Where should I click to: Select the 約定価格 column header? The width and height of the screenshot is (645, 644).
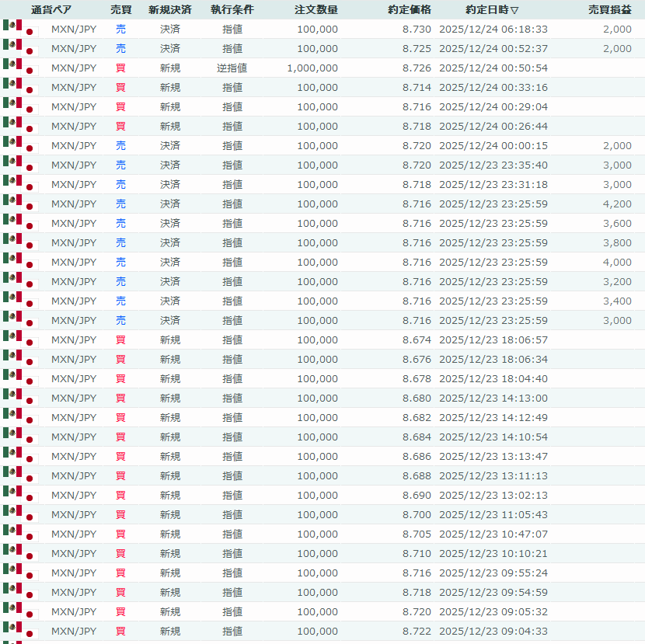coord(409,10)
